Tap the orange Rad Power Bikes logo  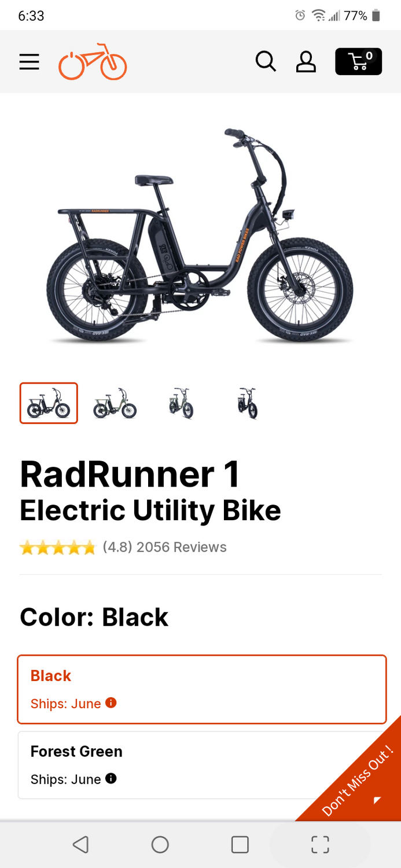coord(93,61)
